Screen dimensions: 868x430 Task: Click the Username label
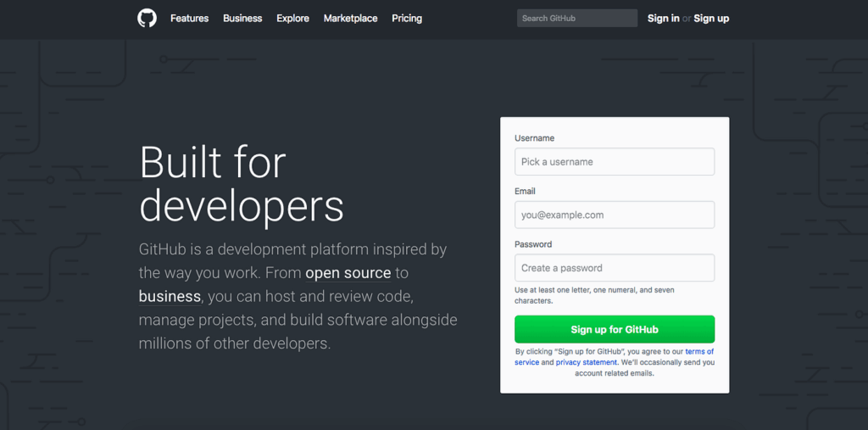pos(534,138)
